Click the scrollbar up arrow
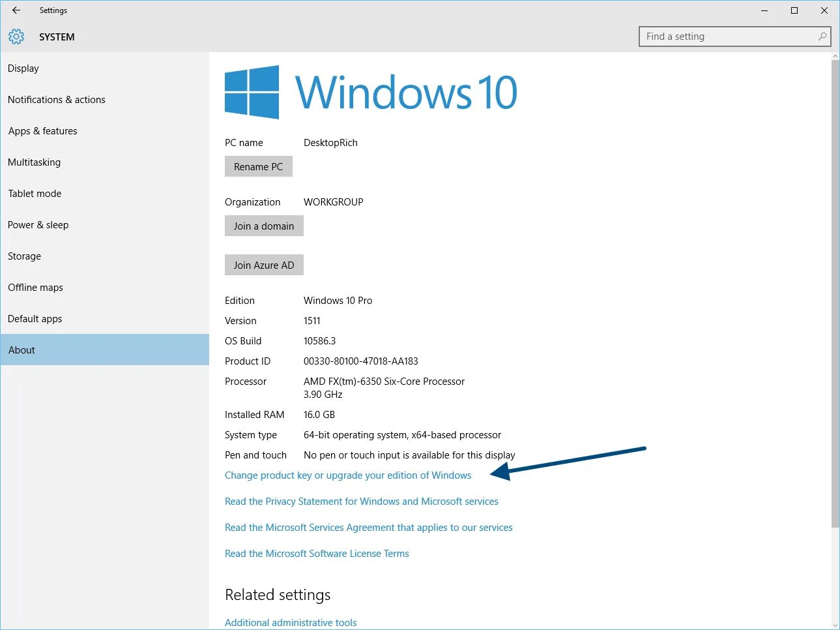 (x=835, y=57)
